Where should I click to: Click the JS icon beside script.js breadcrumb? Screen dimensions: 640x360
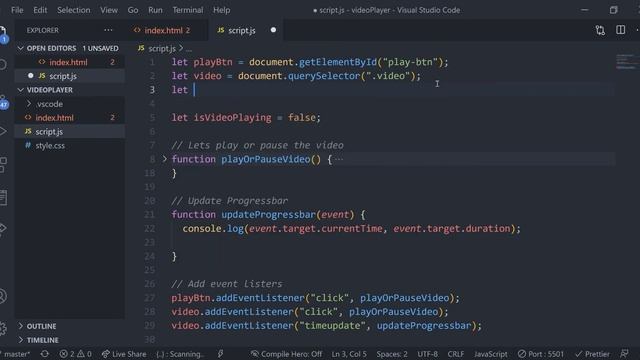[141, 48]
